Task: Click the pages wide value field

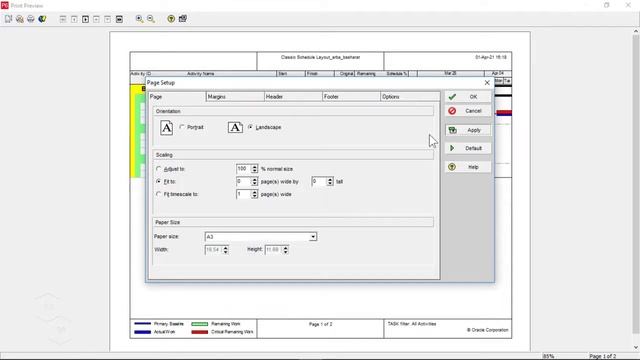Action: [244, 182]
